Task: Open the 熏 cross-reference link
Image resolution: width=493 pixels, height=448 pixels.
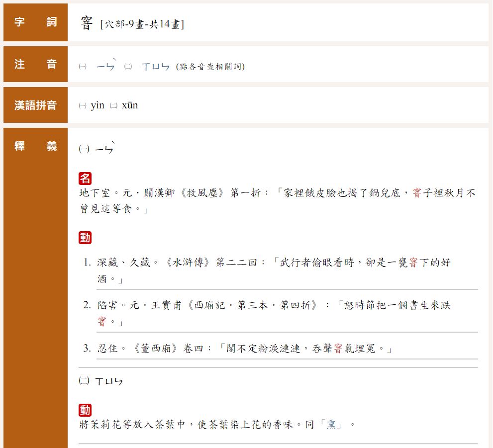Action: click(x=331, y=425)
